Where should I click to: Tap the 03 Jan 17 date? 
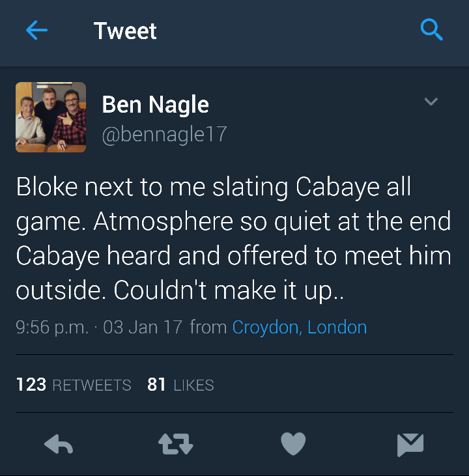tap(143, 328)
